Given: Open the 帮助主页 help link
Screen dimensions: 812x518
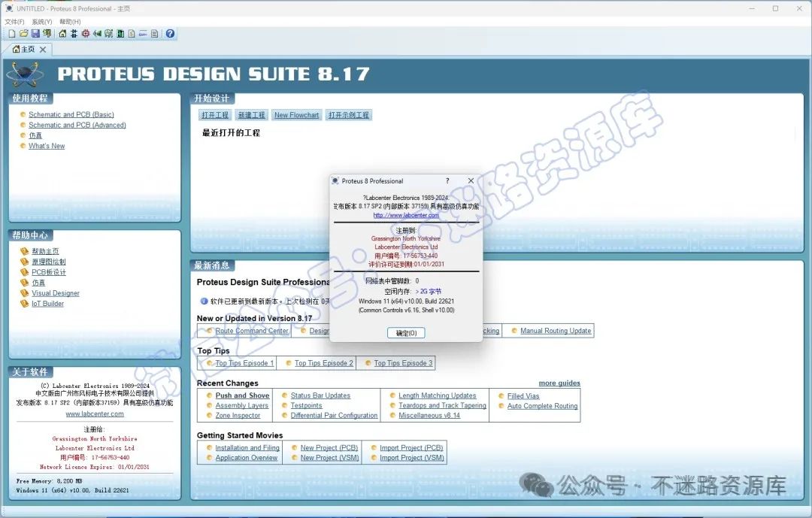Looking at the screenshot, I should tap(45, 251).
